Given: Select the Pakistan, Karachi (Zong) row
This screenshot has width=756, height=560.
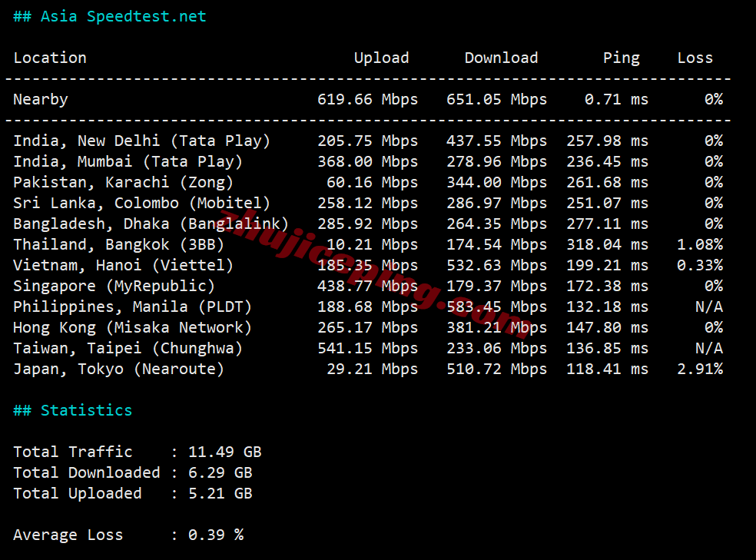Looking at the screenshot, I should point(123,182).
